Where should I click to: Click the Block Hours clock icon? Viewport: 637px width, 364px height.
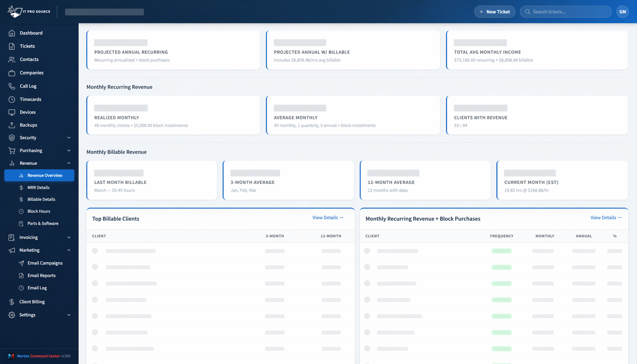coord(22,211)
